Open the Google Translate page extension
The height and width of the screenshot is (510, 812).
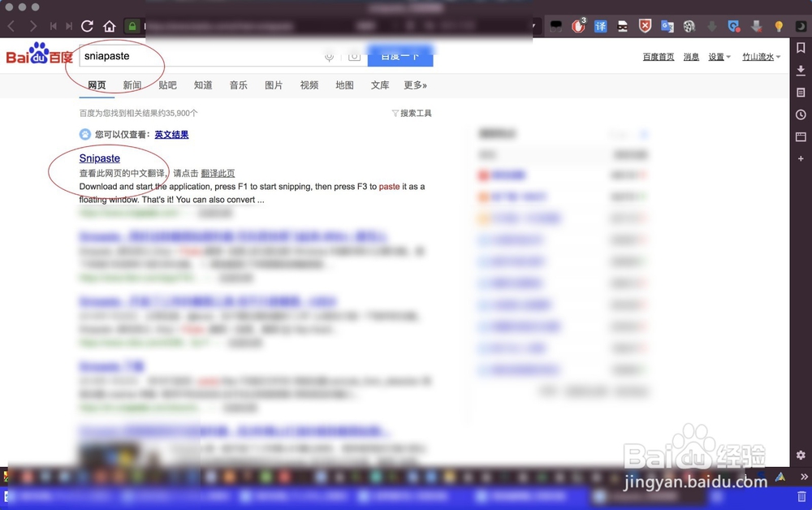click(666, 26)
